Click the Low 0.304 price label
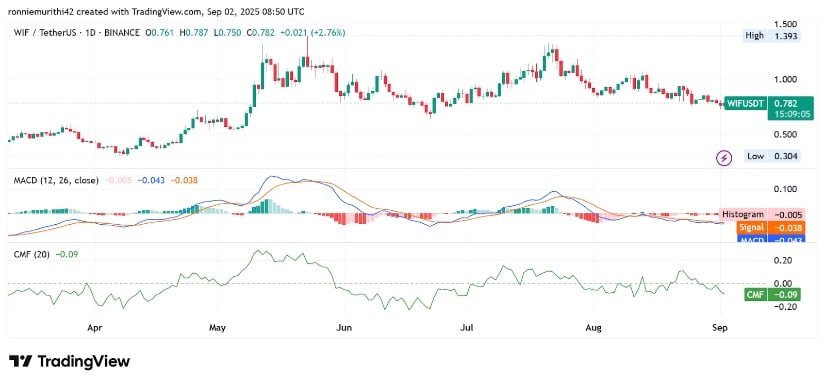Screen dimensions: 825x384 [x=772, y=156]
